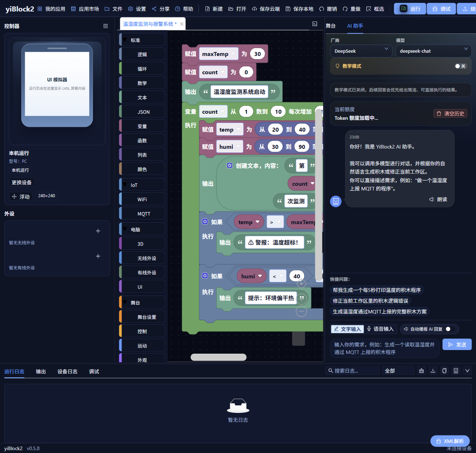
Task: Click the 清空历史 button
Action: point(450,114)
